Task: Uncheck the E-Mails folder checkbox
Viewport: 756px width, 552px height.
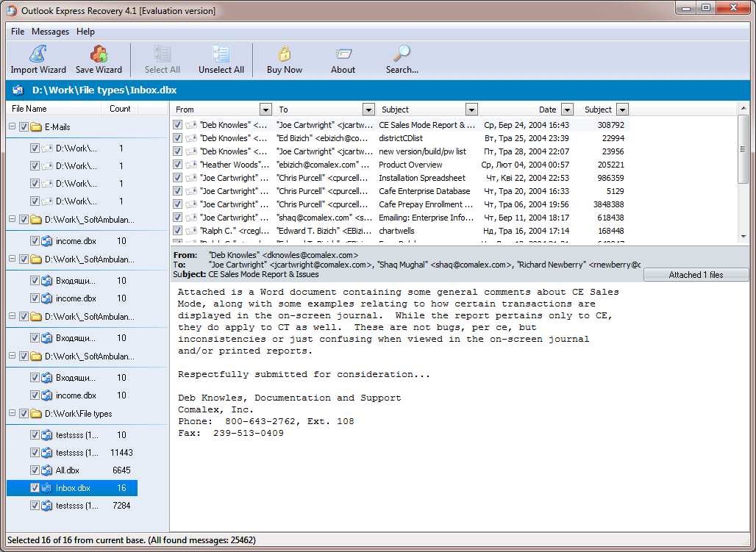Action: click(24, 127)
